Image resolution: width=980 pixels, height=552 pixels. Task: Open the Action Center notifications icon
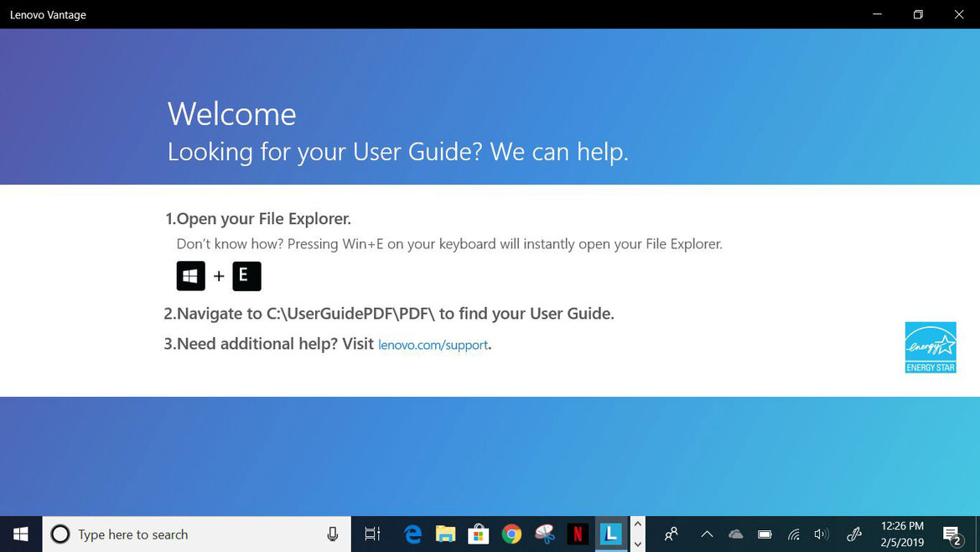[951, 535]
